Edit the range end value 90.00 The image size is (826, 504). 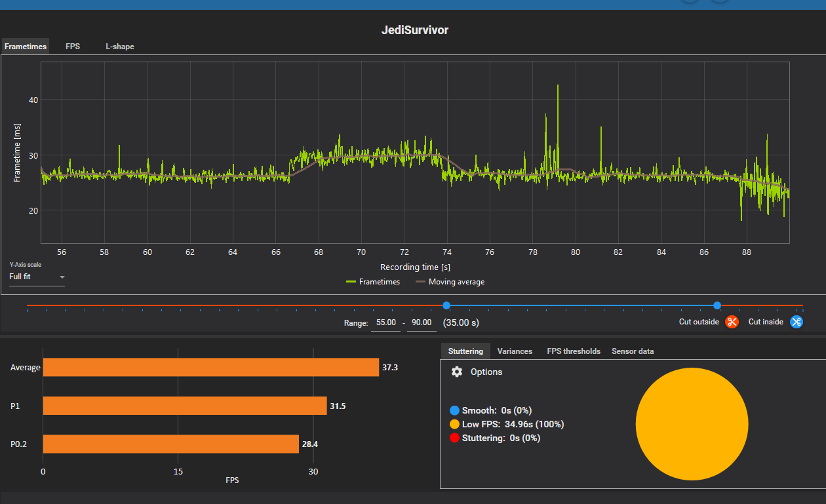click(x=421, y=322)
